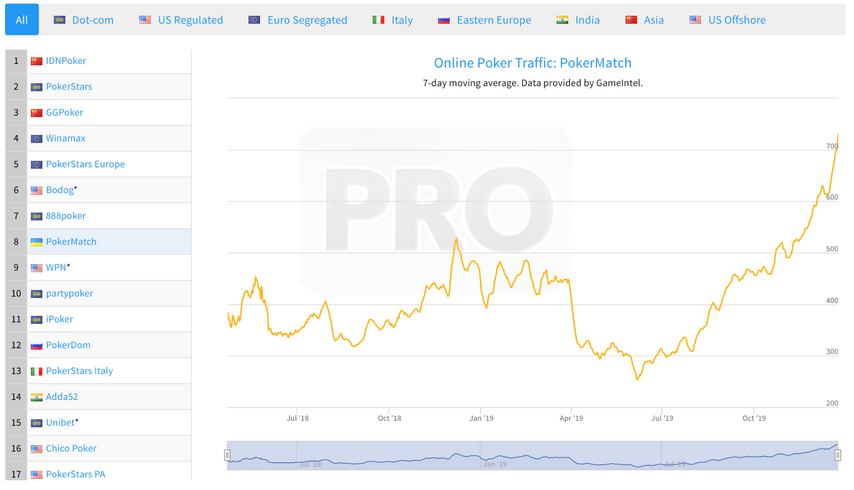Screen dimensions: 854x490
Task: Switch to the Euro Segregated tab
Action: coord(298,20)
